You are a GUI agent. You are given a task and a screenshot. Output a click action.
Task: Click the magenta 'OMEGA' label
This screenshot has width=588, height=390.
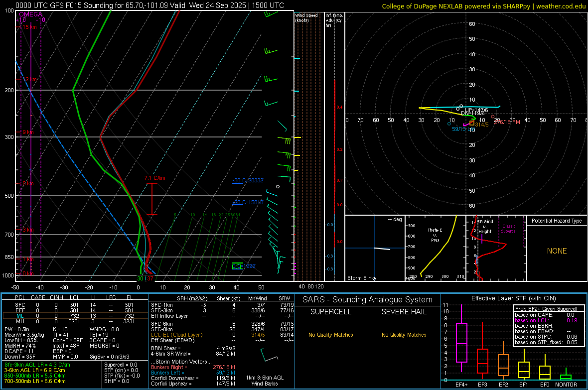[31, 14]
